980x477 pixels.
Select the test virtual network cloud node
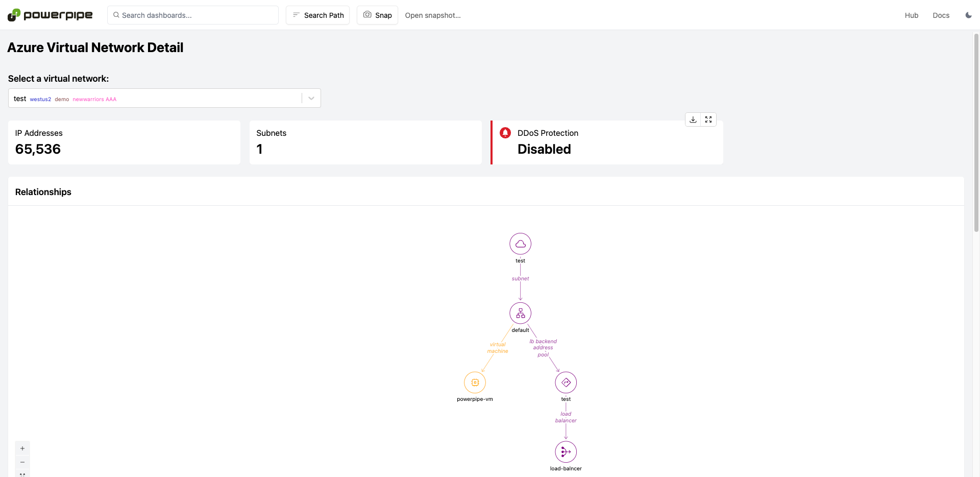(x=520, y=244)
